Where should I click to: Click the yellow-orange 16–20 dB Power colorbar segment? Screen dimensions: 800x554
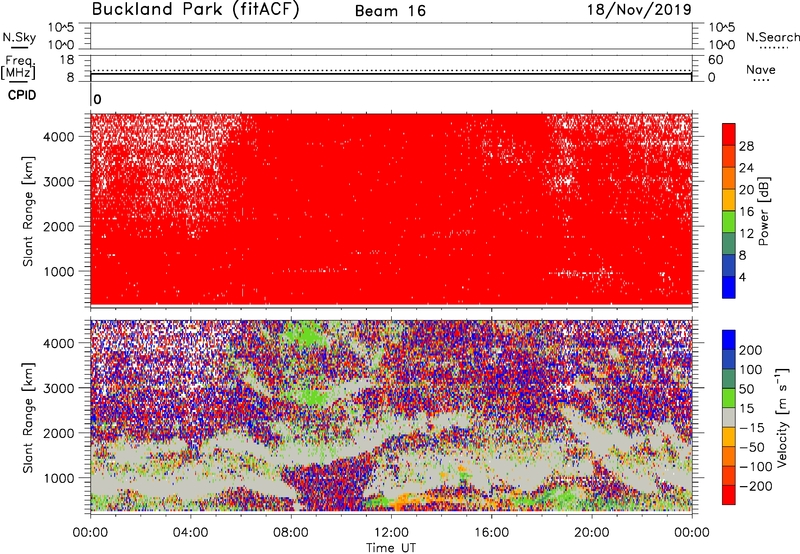[729, 200]
